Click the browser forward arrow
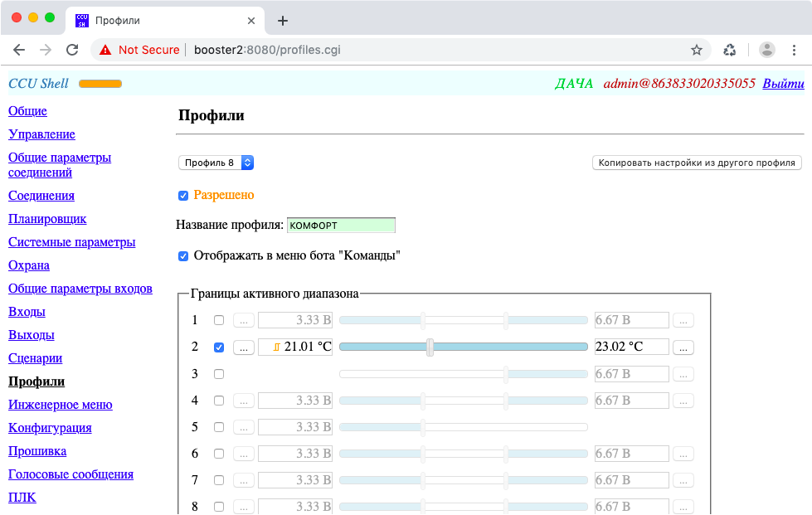Image resolution: width=812 pixels, height=515 pixels. (x=46, y=50)
